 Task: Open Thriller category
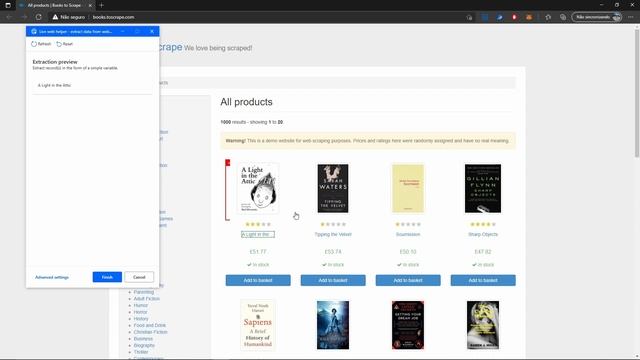click(141, 352)
